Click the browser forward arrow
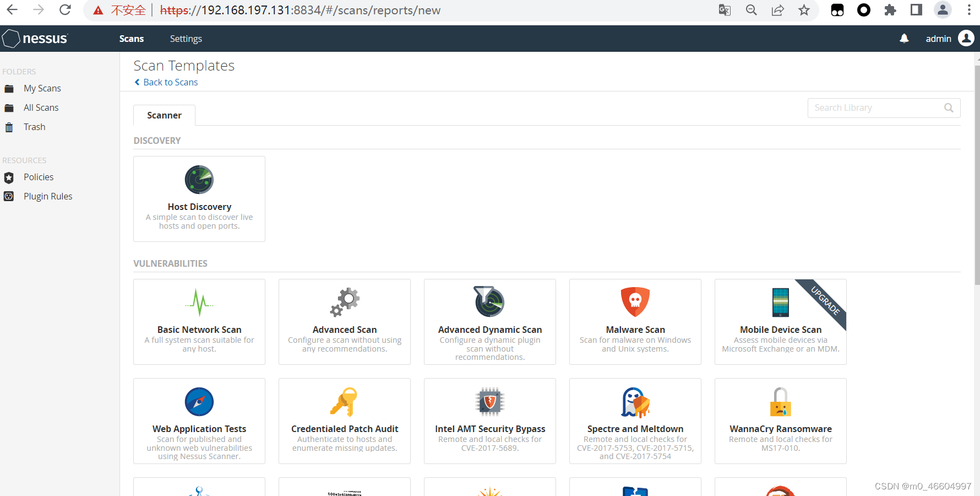The image size is (980, 496). click(39, 10)
